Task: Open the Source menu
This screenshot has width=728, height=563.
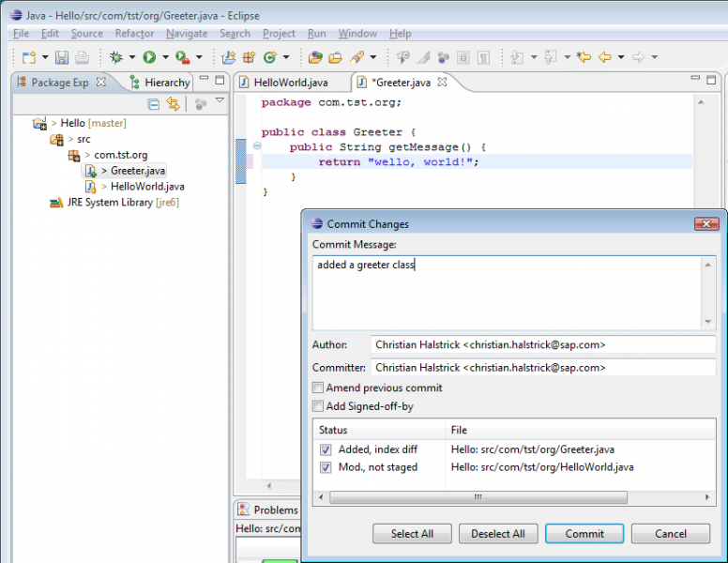Action: 87,34
